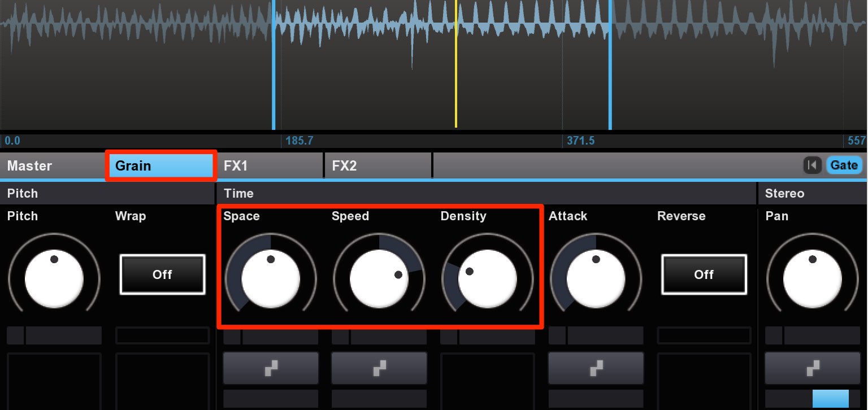
Task: Click the Speed knob
Action: pyautogui.click(x=379, y=278)
